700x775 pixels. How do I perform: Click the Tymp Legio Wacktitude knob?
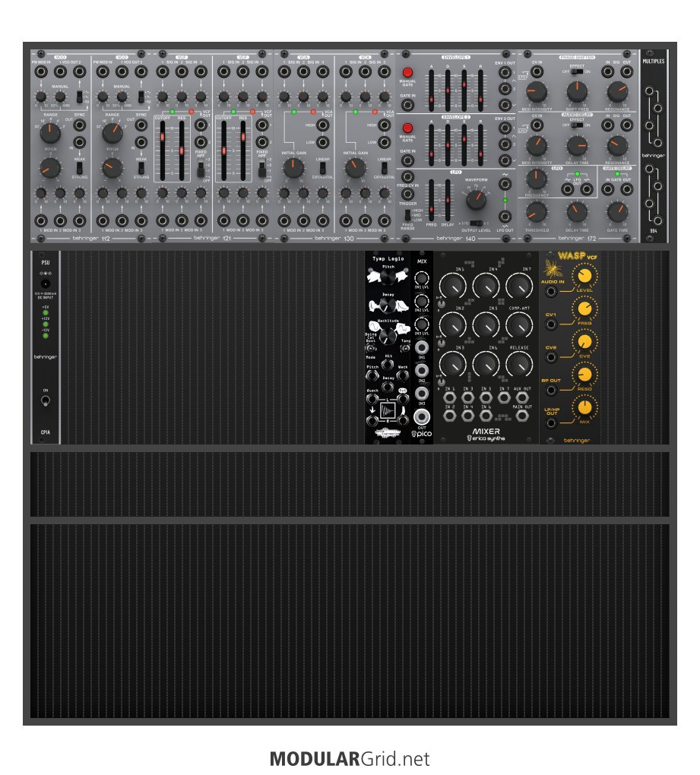pos(388,336)
